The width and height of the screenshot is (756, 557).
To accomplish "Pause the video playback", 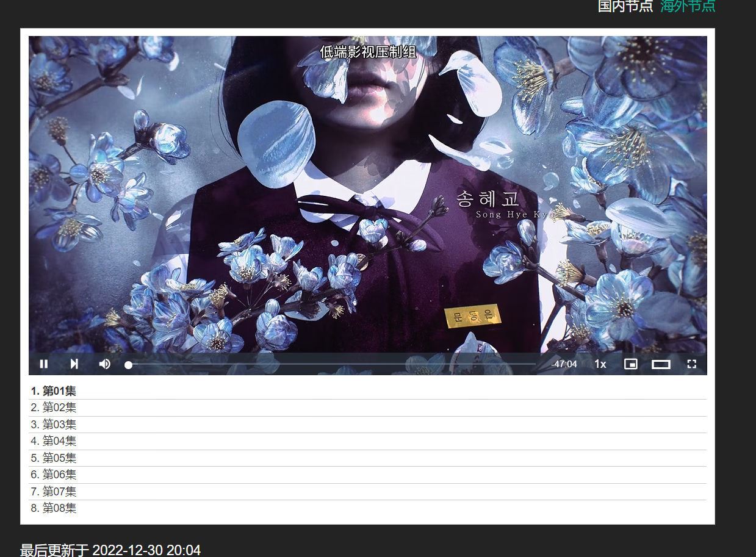I will (x=44, y=364).
